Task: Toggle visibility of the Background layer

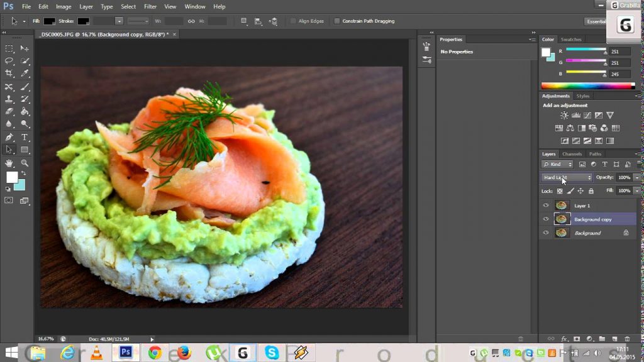Action: pos(546,233)
